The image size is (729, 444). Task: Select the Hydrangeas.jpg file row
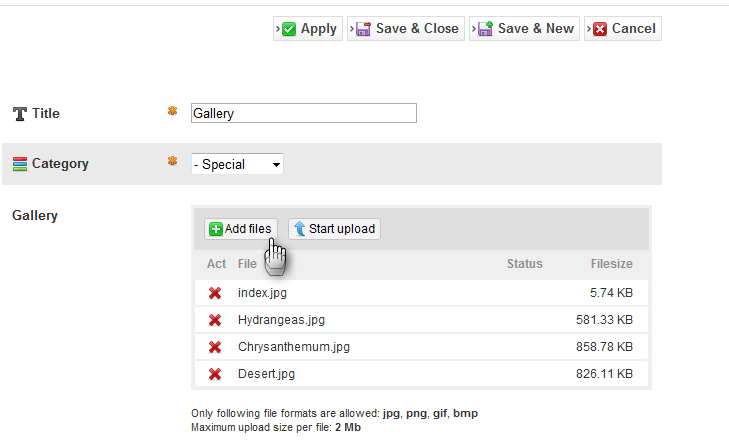click(281, 320)
